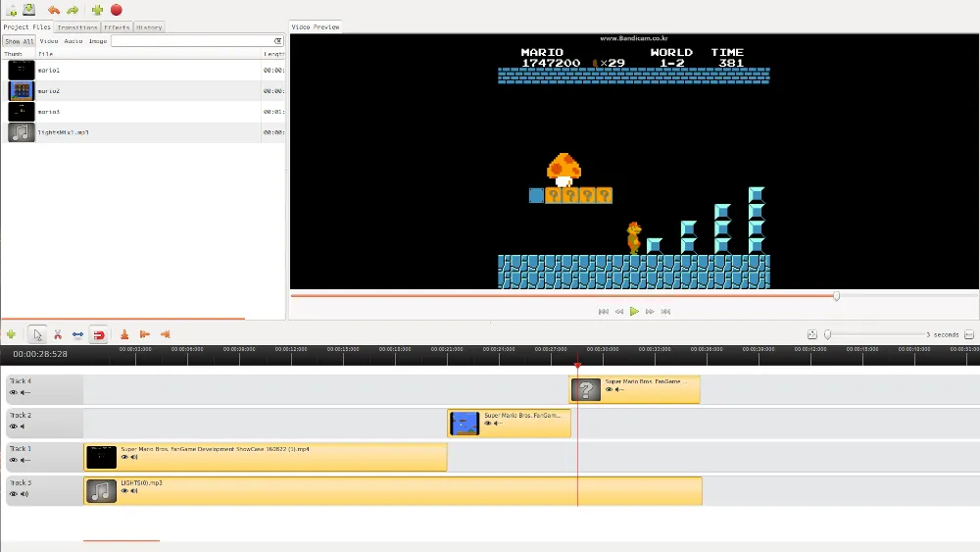Click the music note thumbnail in file list
The height and width of the screenshot is (552, 980).
22,132
